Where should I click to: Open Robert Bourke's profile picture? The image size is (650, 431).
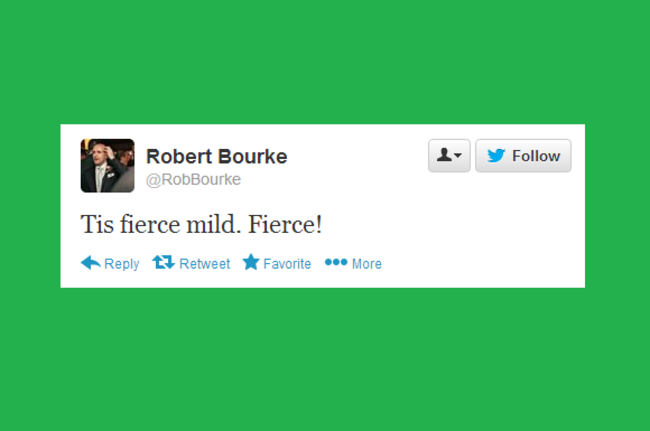[107, 165]
